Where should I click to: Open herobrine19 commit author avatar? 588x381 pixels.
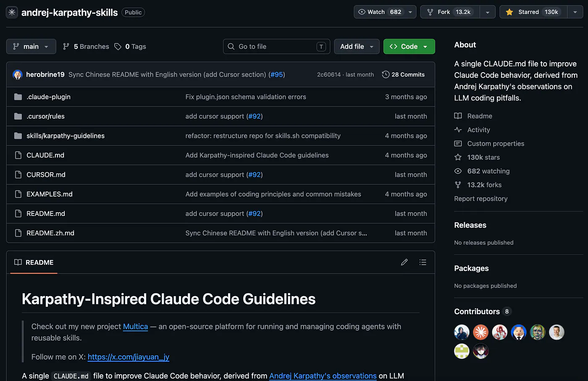coord(18,75)
